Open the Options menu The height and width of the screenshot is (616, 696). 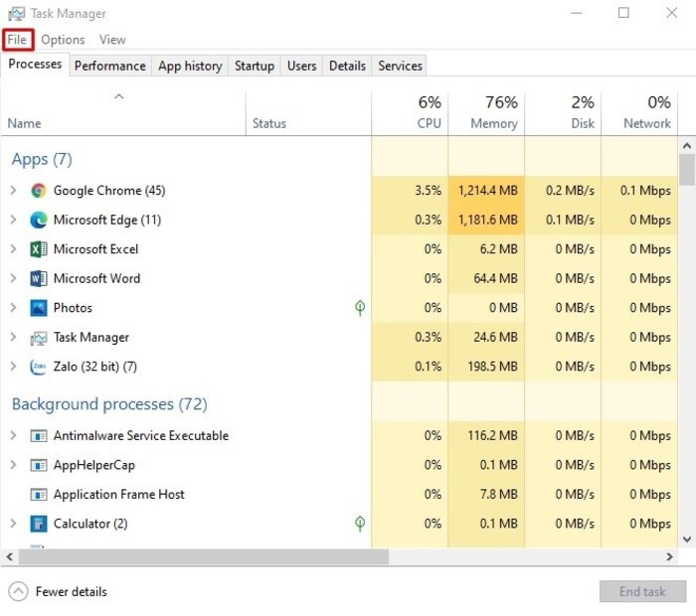coord(63,40)
